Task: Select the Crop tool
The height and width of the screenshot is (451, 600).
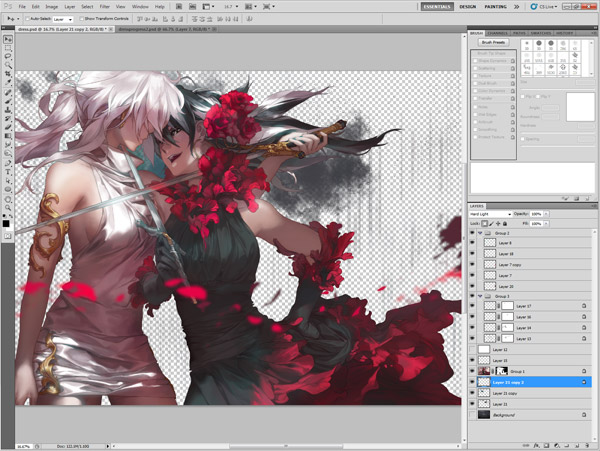Action: point(8,74)
